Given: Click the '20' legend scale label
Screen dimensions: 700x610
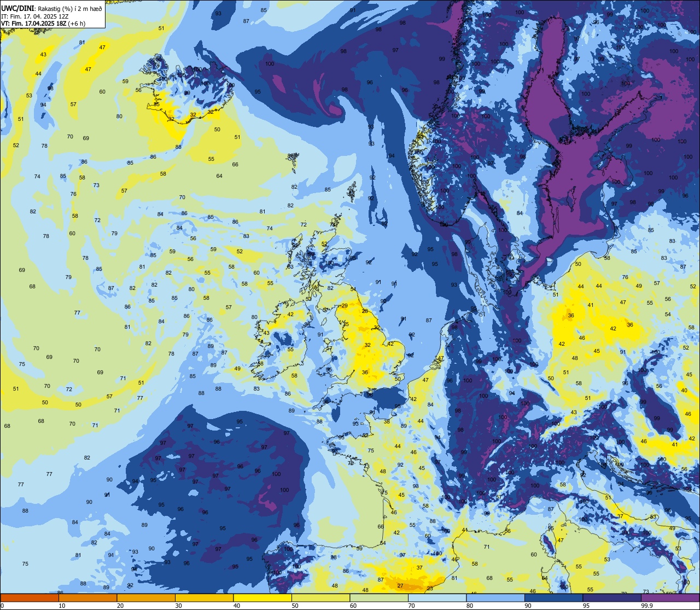Looking at the screenshot, I should point(120,606).
